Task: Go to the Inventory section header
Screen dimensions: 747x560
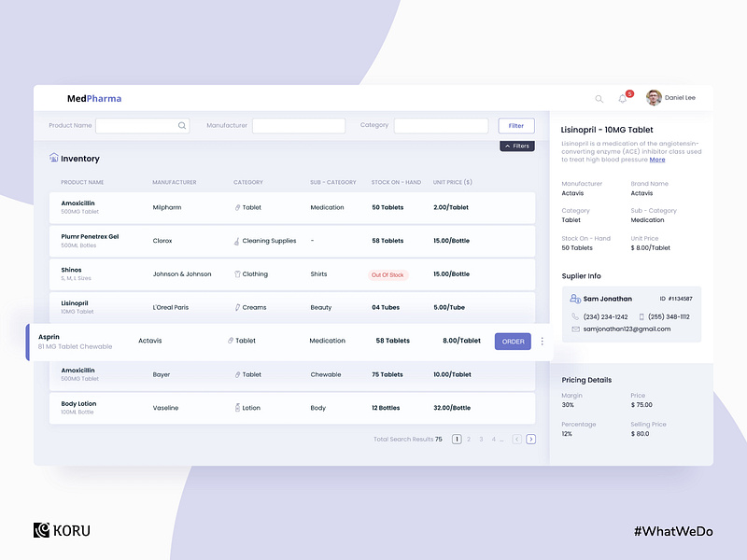Action: click(x=74, y=159)
